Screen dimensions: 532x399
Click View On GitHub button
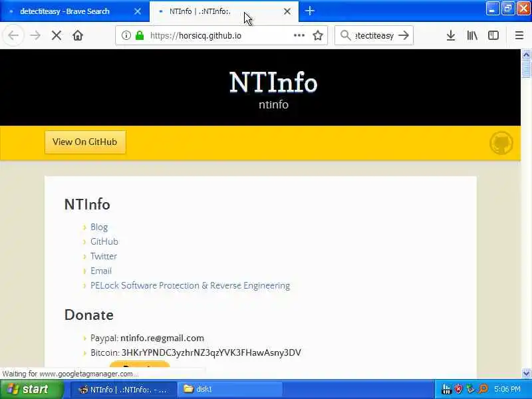click(85, 142)
